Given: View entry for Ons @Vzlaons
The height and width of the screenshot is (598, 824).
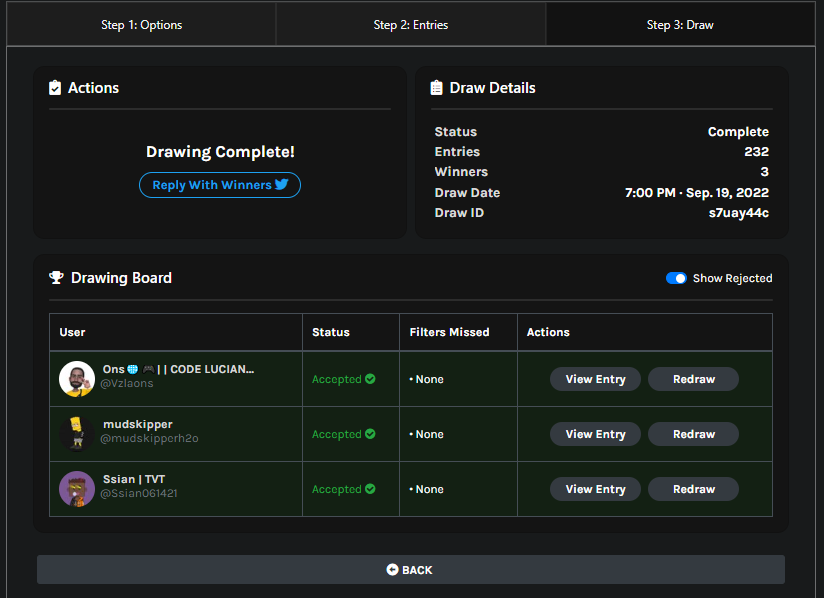Looking at the screenshot, I should tap(595, 379).
